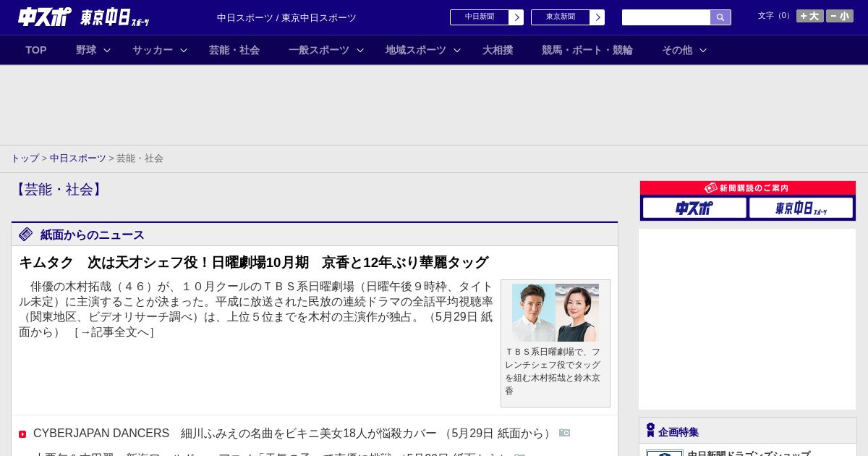This screenshot has width=868, height=456.
Task: Click arrow next to 東京新聞 button
Action: pyautogui.click(x=597, y=17)
